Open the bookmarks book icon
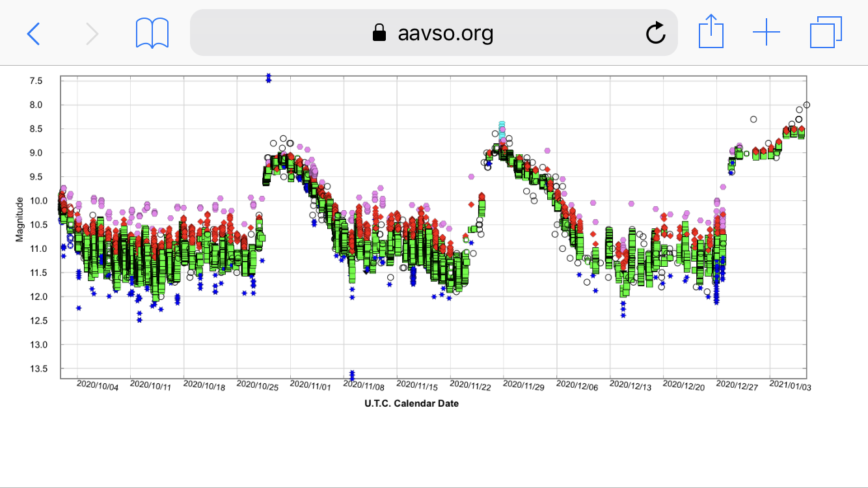This screenshot has width=868, height=488. (152, 33)
